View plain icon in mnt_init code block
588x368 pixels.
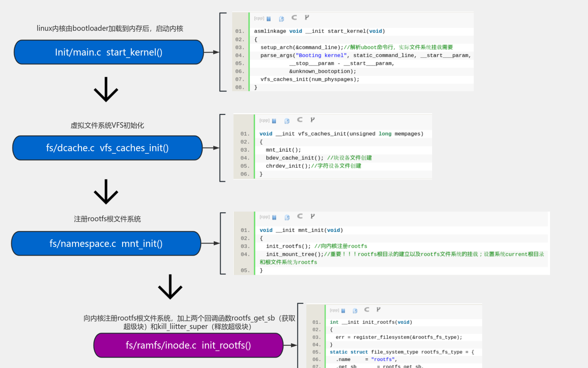(x=274, y=217)
